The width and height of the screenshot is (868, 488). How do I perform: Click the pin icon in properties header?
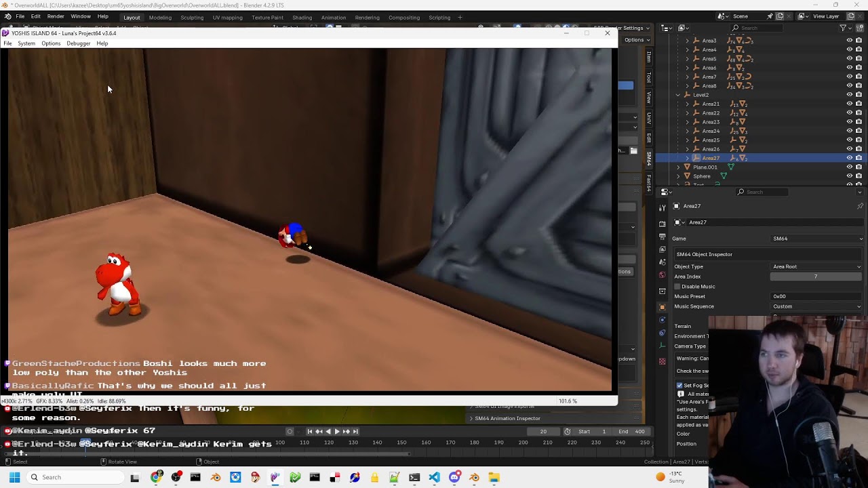(860, 206)
